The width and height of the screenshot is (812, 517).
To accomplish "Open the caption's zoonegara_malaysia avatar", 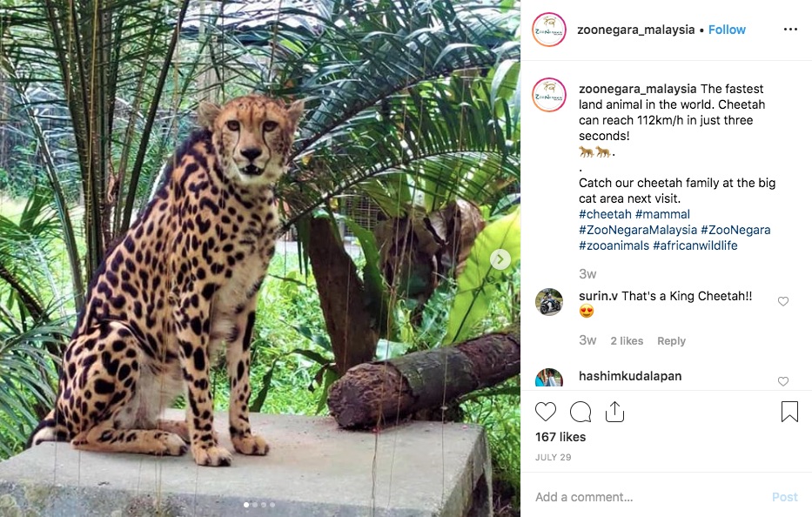I will click(x=549, y=95).
